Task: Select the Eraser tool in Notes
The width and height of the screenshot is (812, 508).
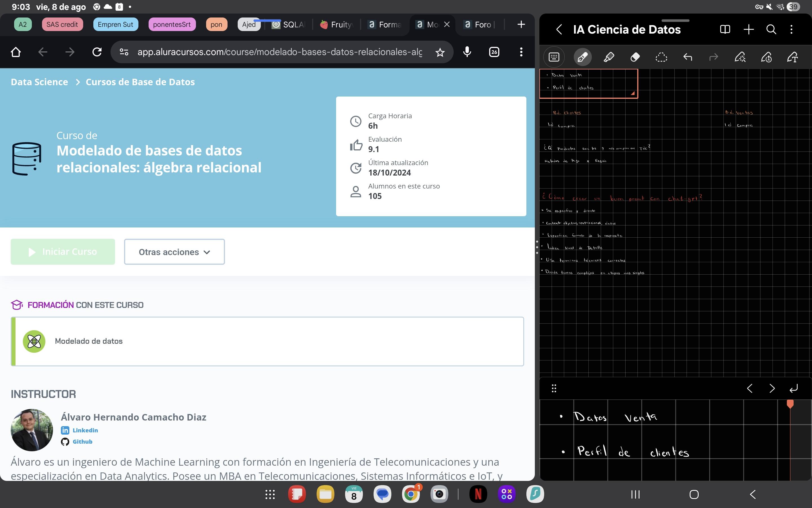Action: tap(635, 57)
